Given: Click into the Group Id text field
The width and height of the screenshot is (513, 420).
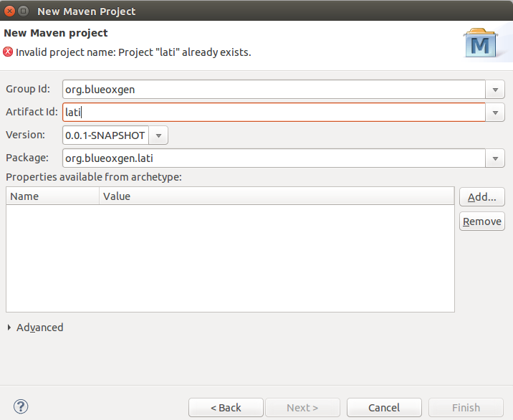Looking at the screenshot, I should click(272, 90).
